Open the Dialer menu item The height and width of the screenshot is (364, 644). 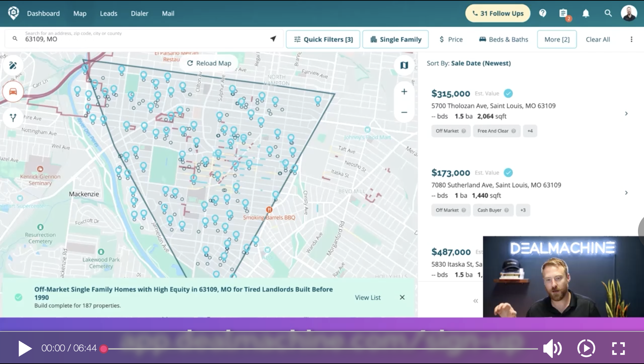(139, 13)
